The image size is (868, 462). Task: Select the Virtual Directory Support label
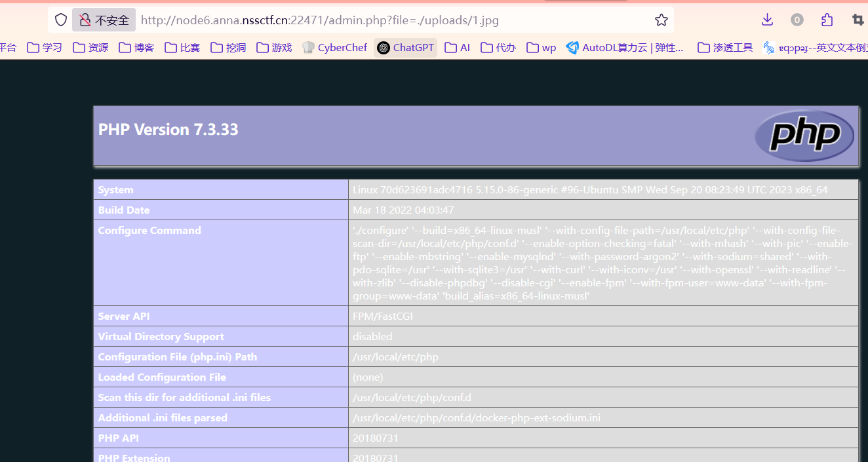(x=161, y=337)
